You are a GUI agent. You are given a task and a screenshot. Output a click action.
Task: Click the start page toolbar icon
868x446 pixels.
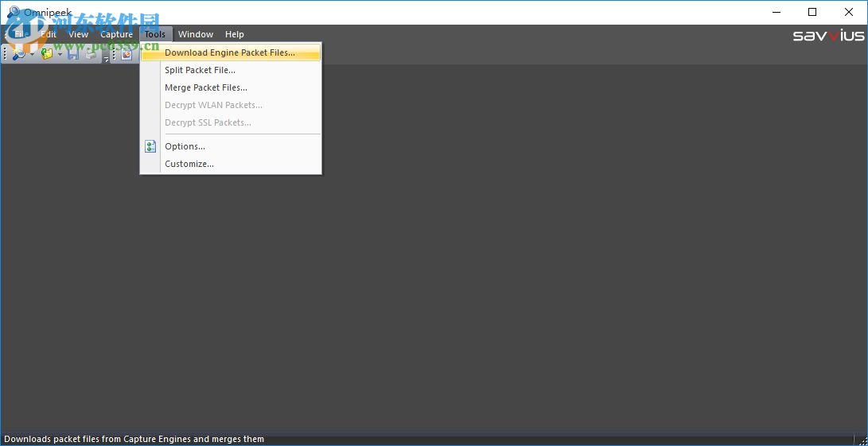point(127,54)
